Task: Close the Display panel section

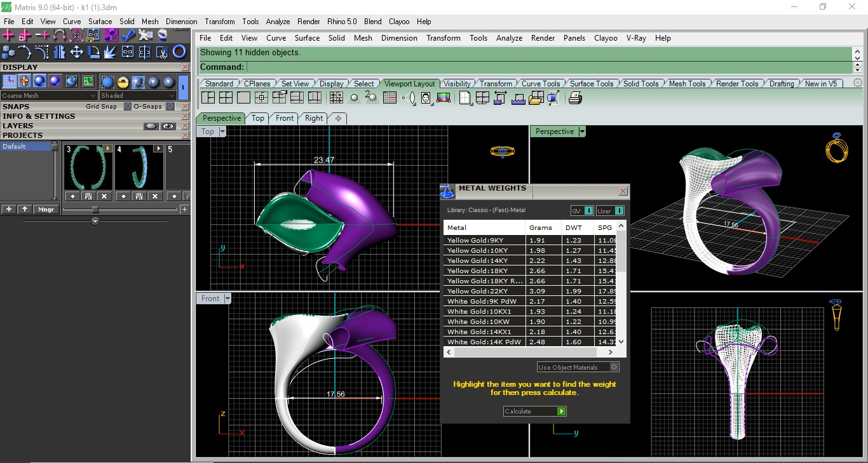Action: (x=185, y=67)
